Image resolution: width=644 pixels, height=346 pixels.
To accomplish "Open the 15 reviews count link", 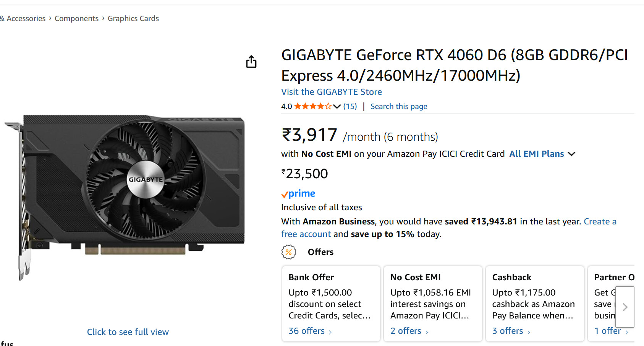I will [x=350, y=106].
